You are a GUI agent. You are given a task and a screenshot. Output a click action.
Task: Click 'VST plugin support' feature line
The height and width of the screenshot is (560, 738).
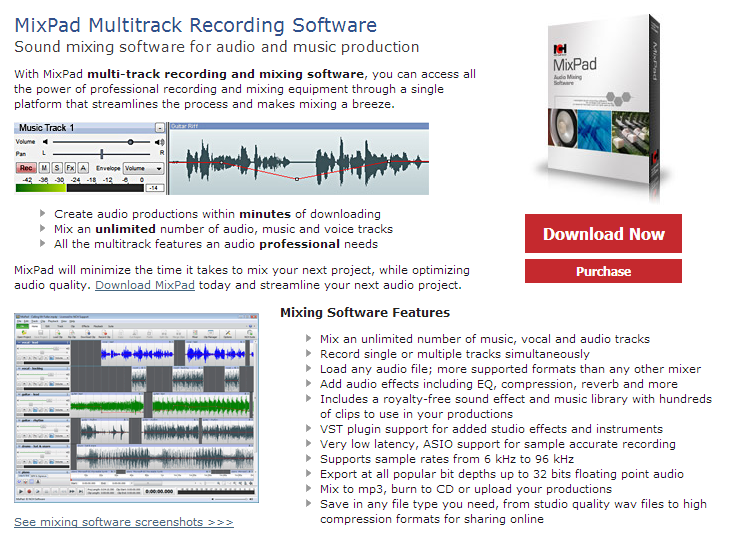coord(491,429)
